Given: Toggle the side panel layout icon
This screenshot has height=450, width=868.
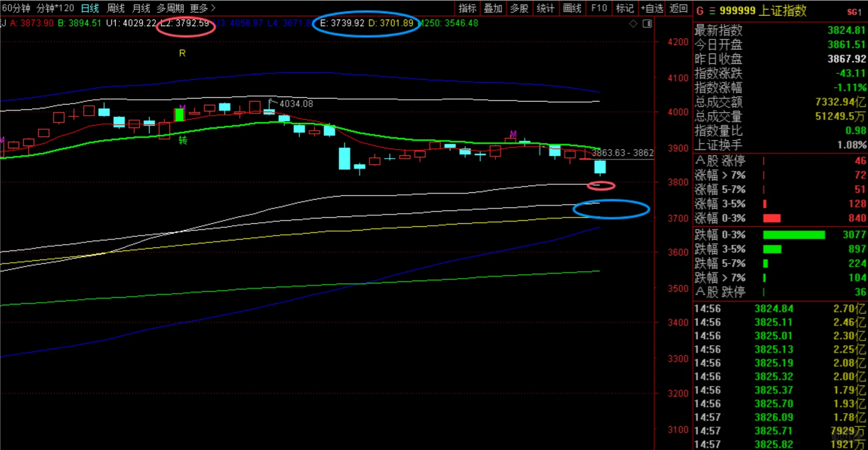Looking at the screenshot, I should (x=647, y=24).
